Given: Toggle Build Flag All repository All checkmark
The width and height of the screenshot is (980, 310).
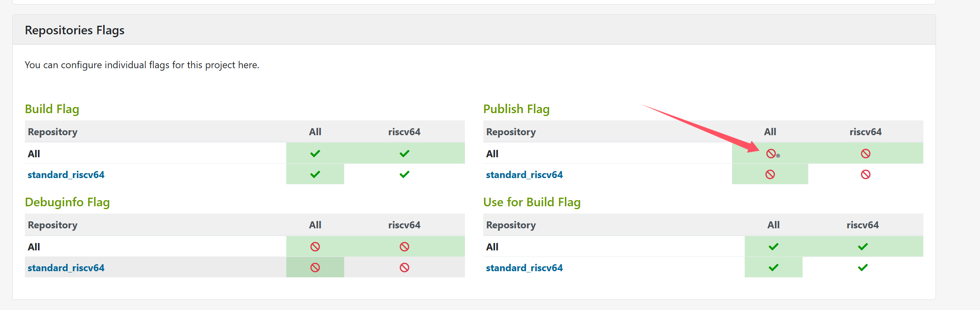Looking at the screenshot, I should point(315,154).
